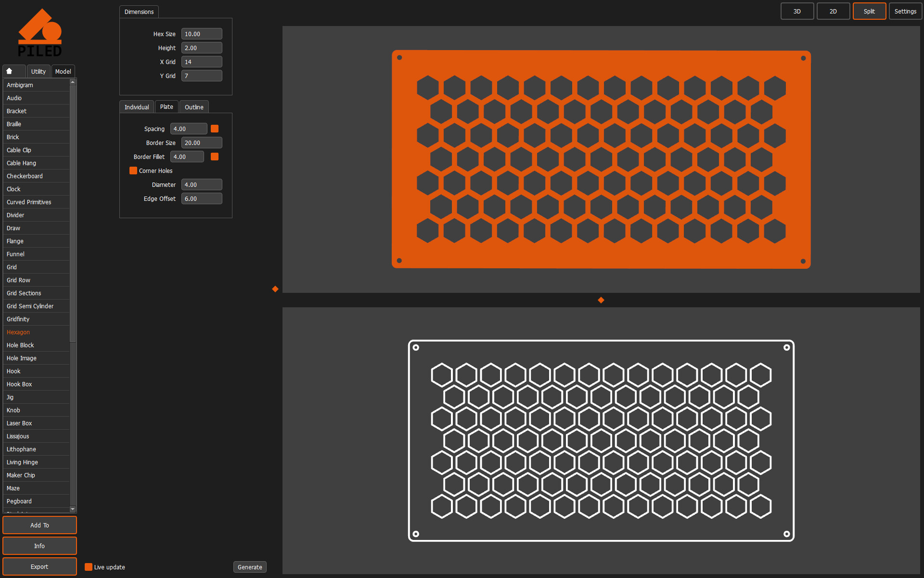Viewport: 924px width, 578px height.
Task: Open the Home tab icon
Action: point(14,71)
